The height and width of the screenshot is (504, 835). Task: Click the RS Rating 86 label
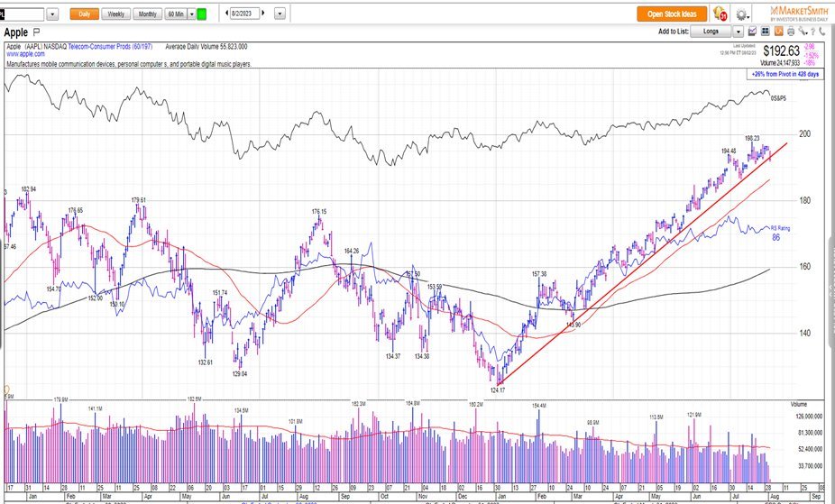pos(780,233)
